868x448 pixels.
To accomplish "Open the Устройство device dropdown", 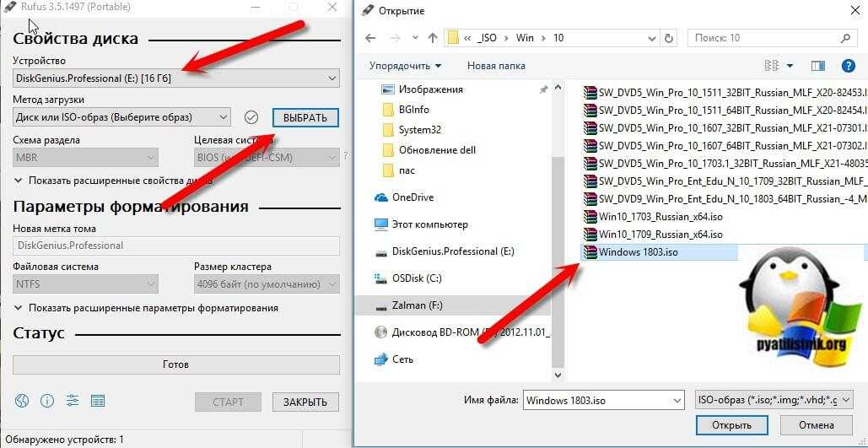I will 176,78.
